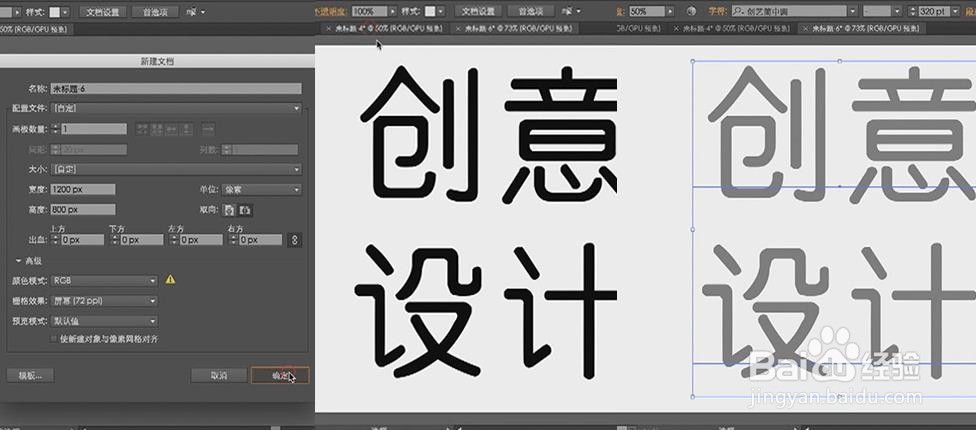
Task: Click the 样式 style swatch in middle window toolbar
Action: (x=431, y=11)
